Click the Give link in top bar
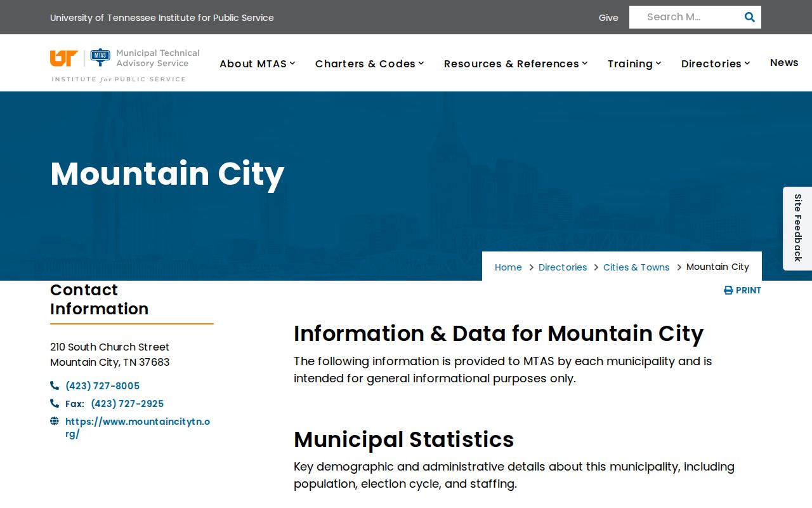The image size is (812, 508). [x=608, y=18]
